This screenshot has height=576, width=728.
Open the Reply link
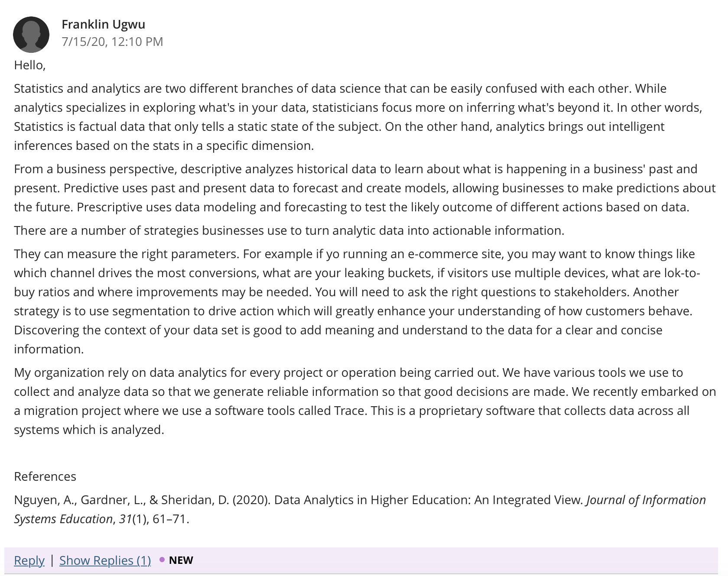[x=29, y=560]
